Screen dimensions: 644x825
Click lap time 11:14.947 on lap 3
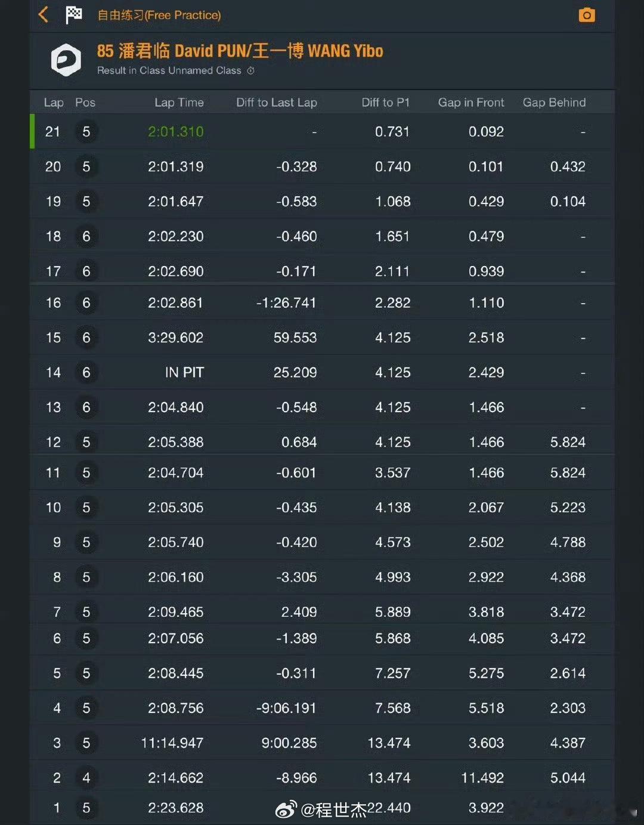point(172,743)
